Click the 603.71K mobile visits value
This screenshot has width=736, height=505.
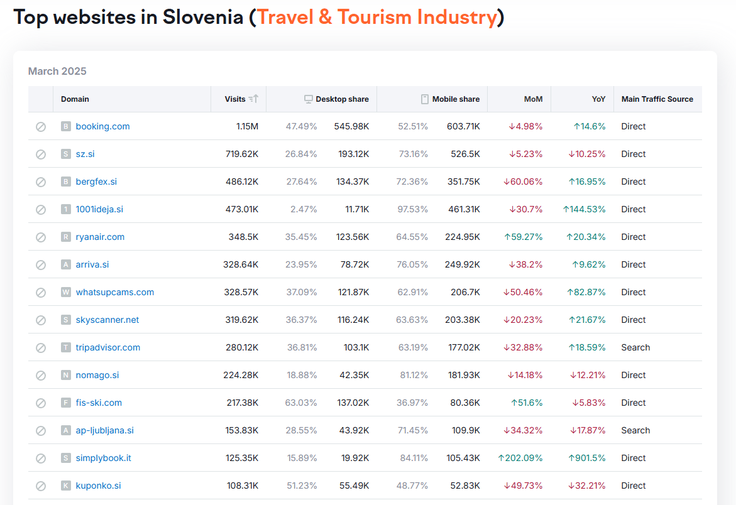(x=463, y=126)
